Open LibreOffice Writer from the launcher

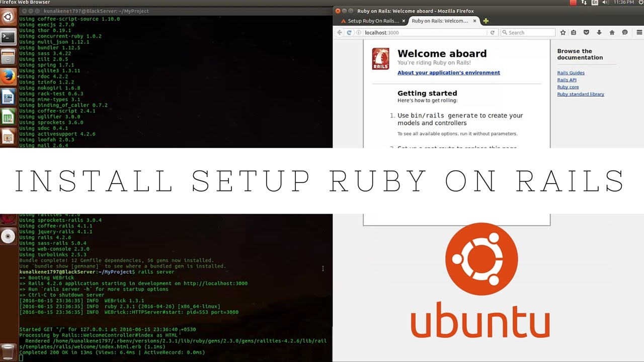pos(8,97)
